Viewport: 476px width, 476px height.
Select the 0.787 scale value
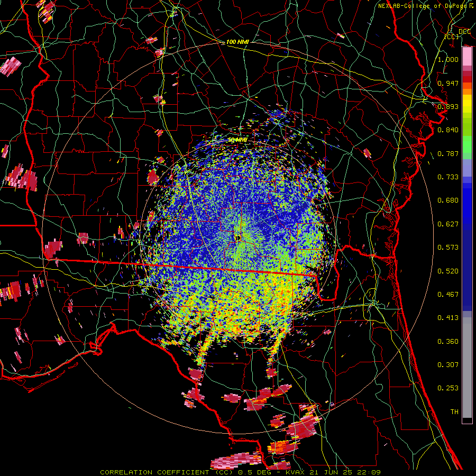tap(448, 153)
